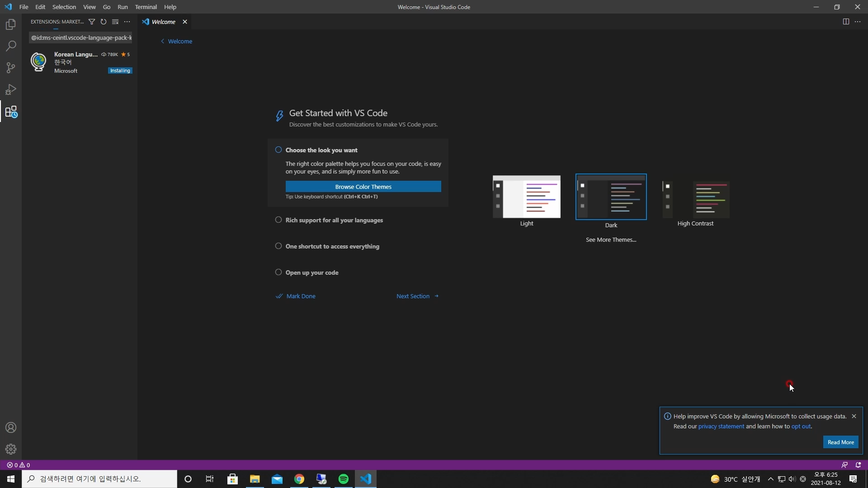868x488 pixels.
Task: Click the Browse Color Themes button
Action: [363, 187]
